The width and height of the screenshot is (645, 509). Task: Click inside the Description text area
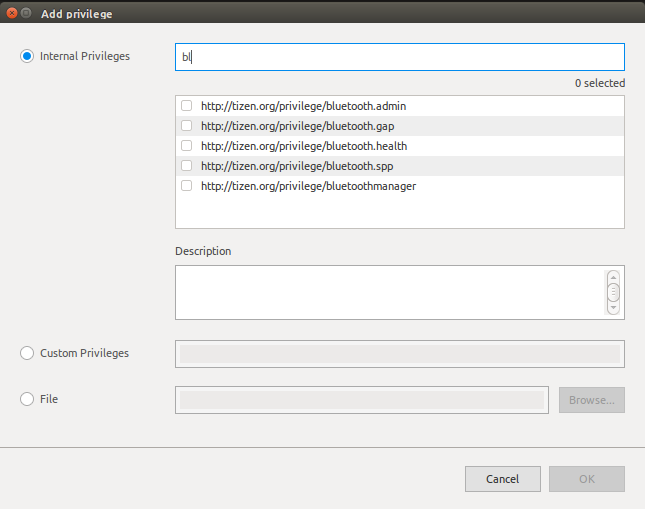pos(390,292)
